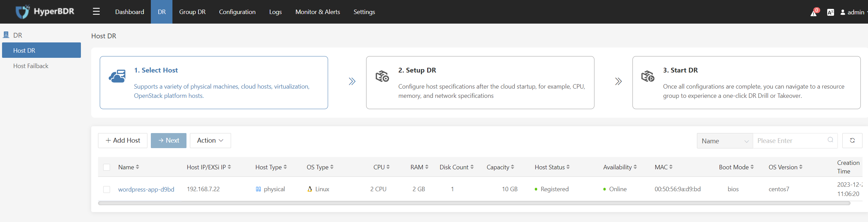Open the admin user menu
Image resolution: width=868 pixels, height=222 pixels.
point(854,12)
